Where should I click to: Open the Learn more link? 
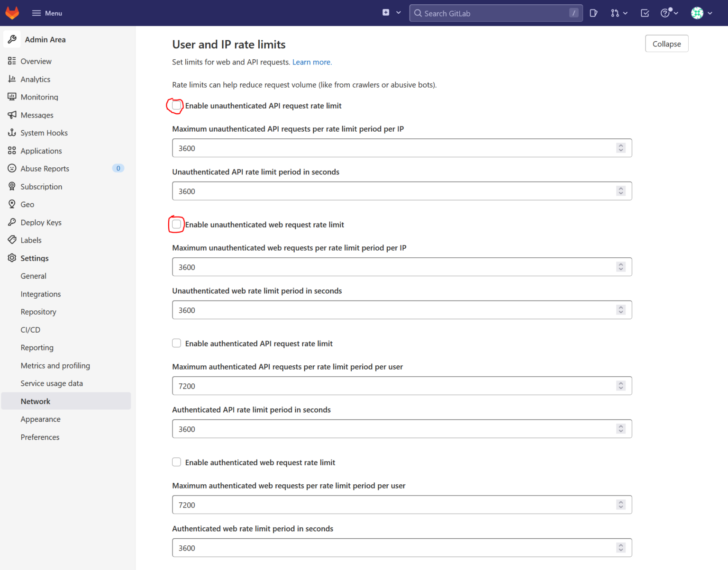(311, 62)
